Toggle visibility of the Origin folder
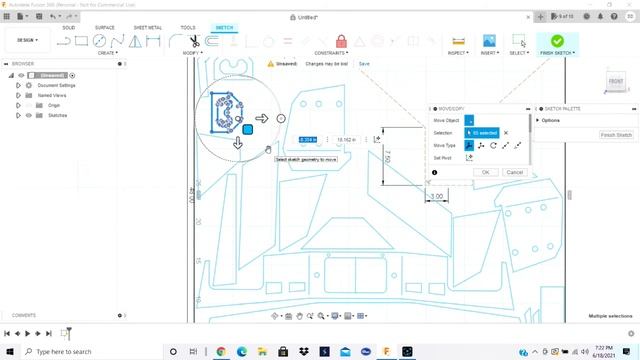The height and width of the screenshot is (360, 640). (x=29, y=105)
